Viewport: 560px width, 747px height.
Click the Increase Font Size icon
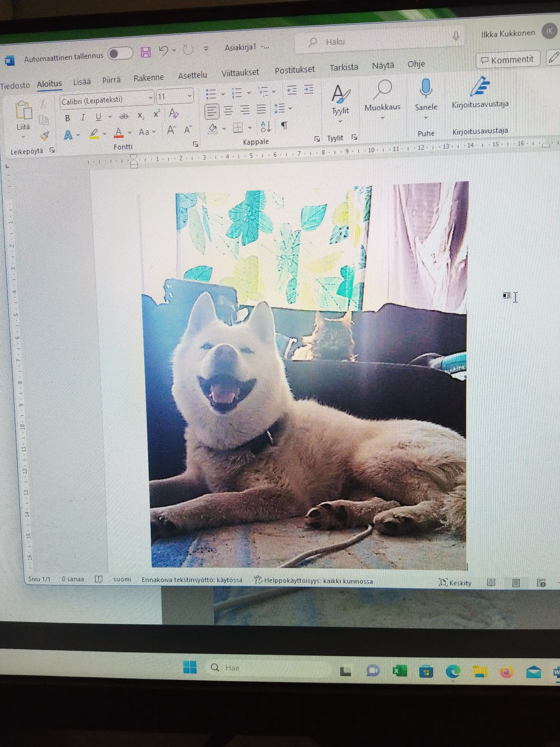click(171, 130)
